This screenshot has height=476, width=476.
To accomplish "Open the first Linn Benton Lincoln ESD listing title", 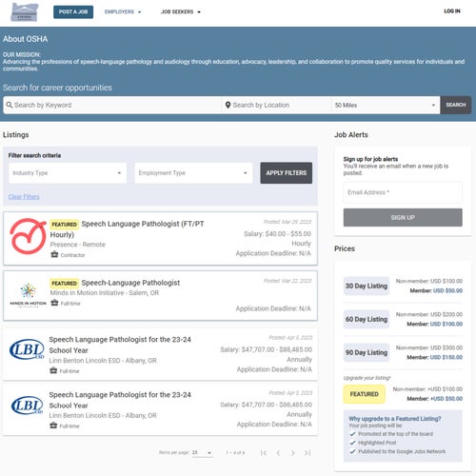I will pos(120,345).
